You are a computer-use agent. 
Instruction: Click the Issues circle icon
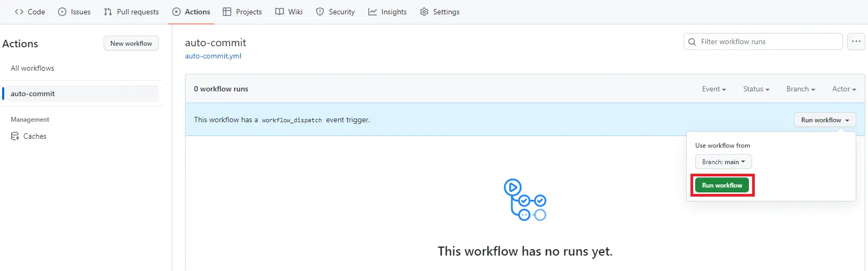[62, 12]
